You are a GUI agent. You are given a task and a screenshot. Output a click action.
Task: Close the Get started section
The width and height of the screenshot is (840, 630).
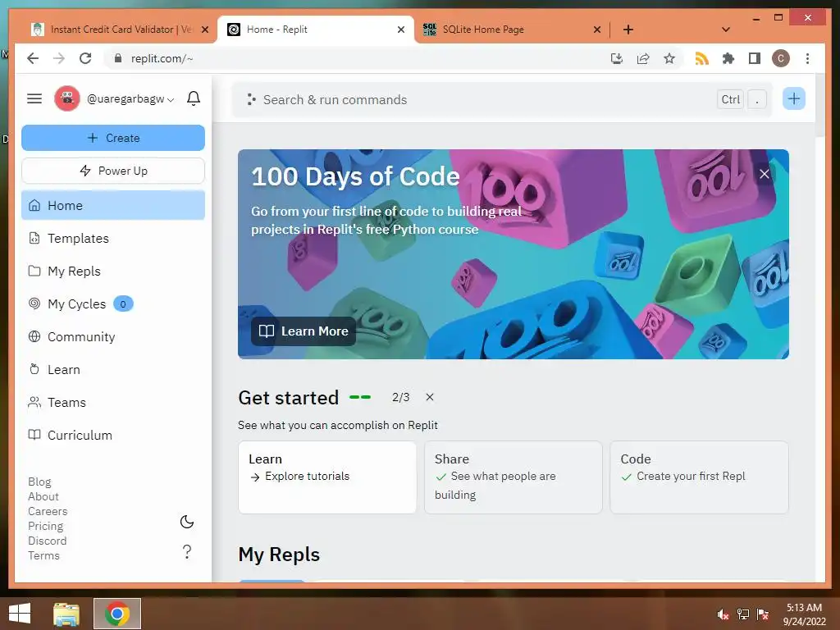click(x=430, y=397)
